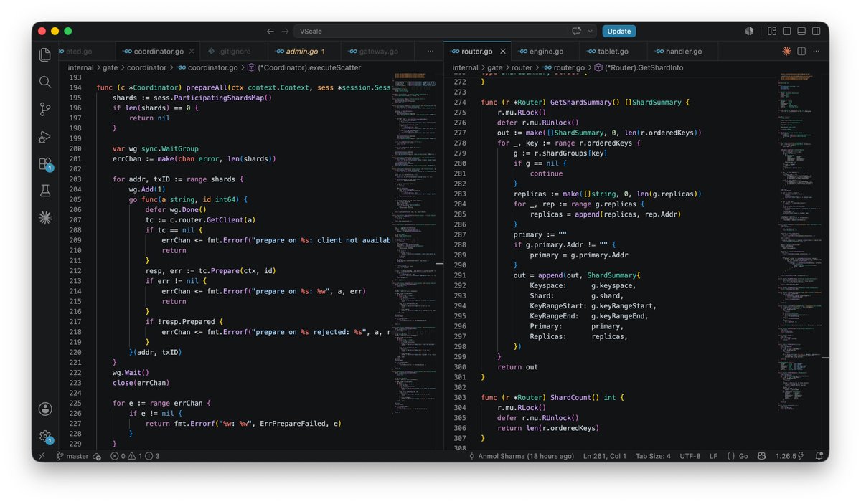
Task: Open the 'router' folder breadcrumb
Action: (x=522, y=67)
